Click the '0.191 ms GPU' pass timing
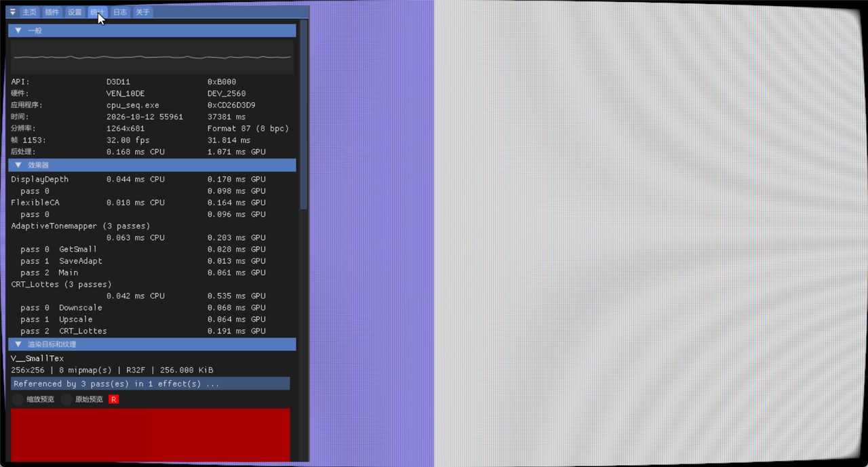 click(x=237, y=331)
